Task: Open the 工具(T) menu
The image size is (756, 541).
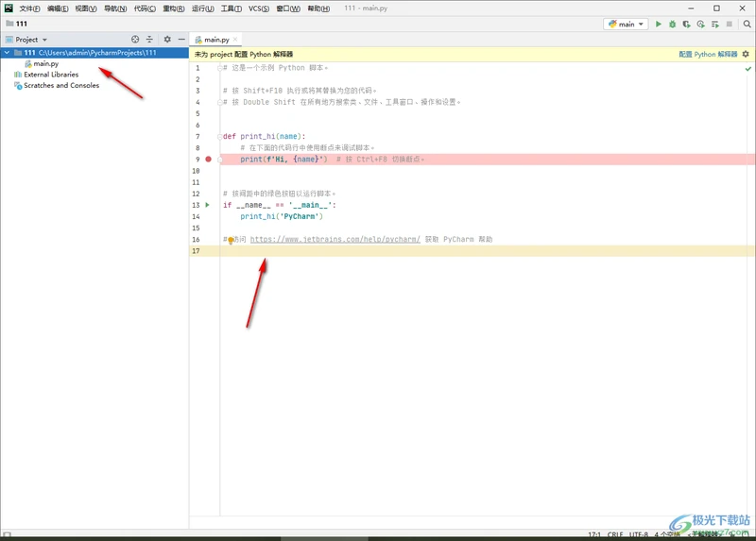Action: [231, 8]
